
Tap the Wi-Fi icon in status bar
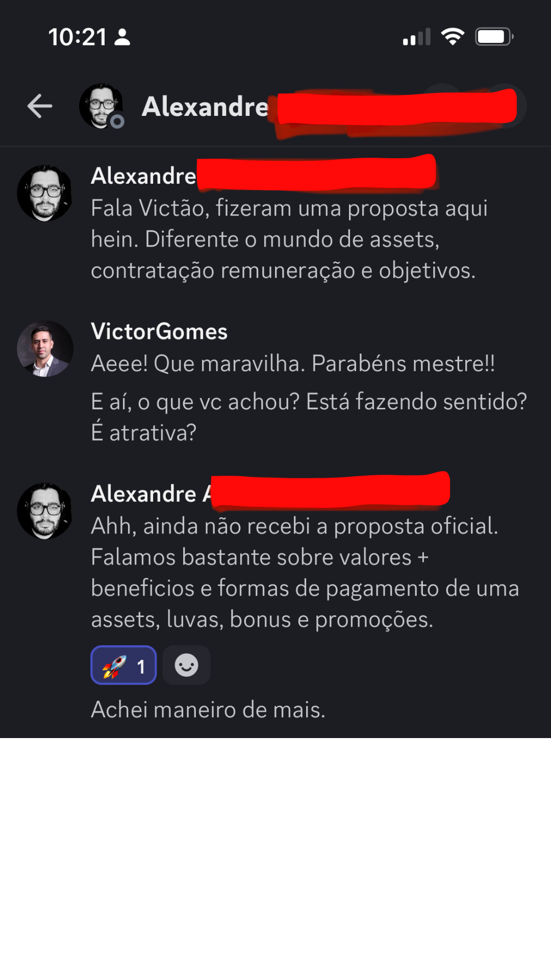click(453, 37)
